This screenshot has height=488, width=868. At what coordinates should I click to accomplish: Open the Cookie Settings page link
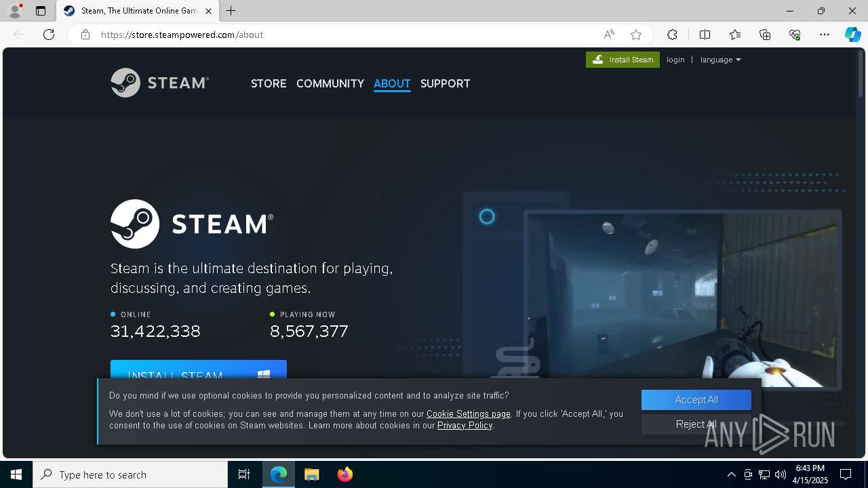469,413
